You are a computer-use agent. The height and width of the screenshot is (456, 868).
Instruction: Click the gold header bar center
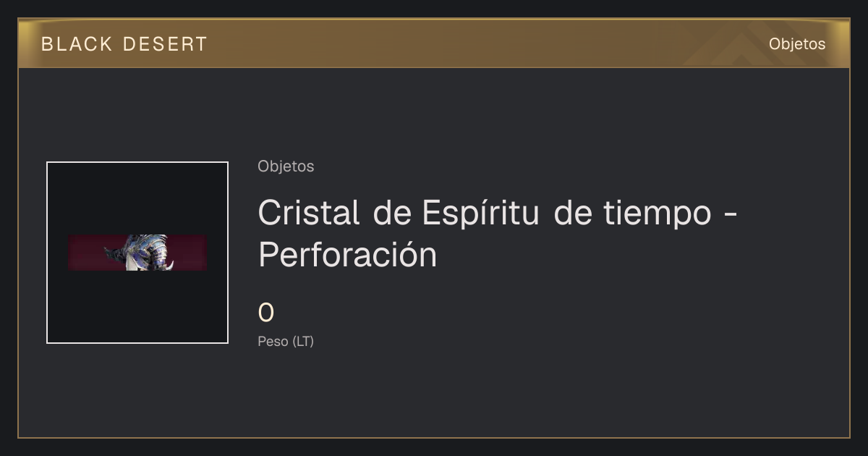click(x=434, y=43)
